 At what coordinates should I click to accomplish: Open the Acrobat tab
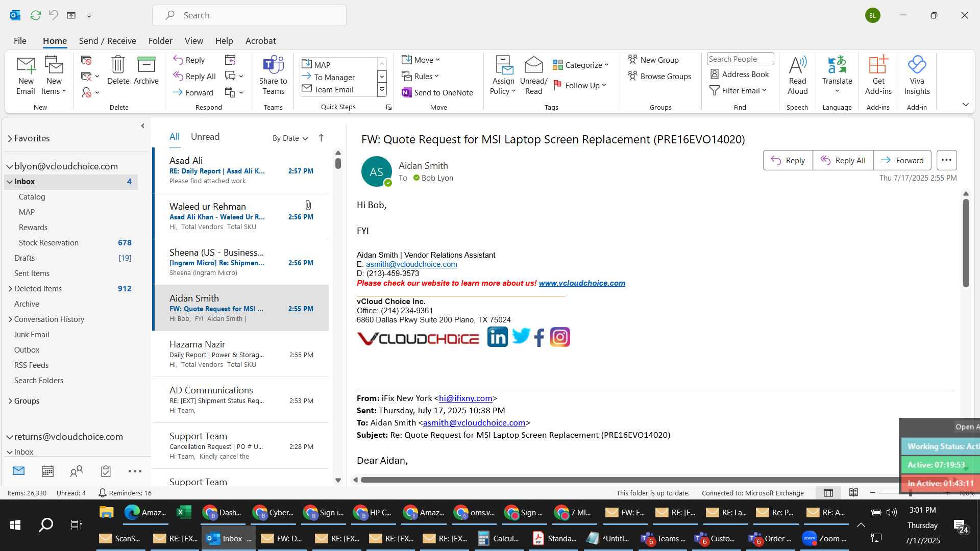tap(260, 41)
